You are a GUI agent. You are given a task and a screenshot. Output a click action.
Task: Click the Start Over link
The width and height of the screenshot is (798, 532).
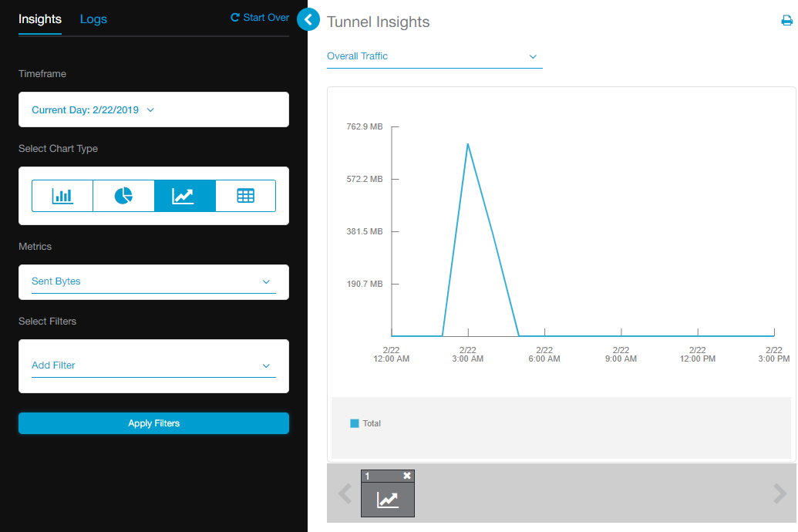(260, 18)
